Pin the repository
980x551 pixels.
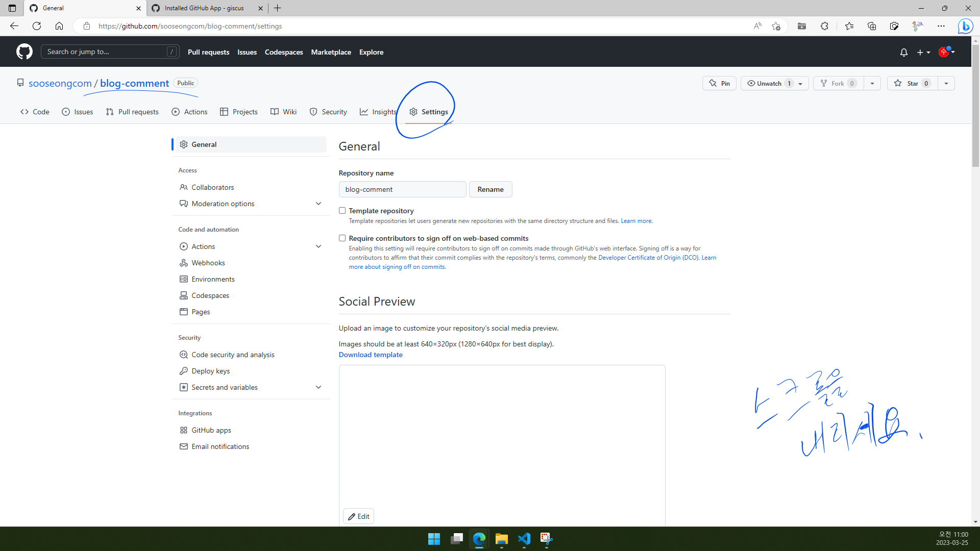point(719,83)
